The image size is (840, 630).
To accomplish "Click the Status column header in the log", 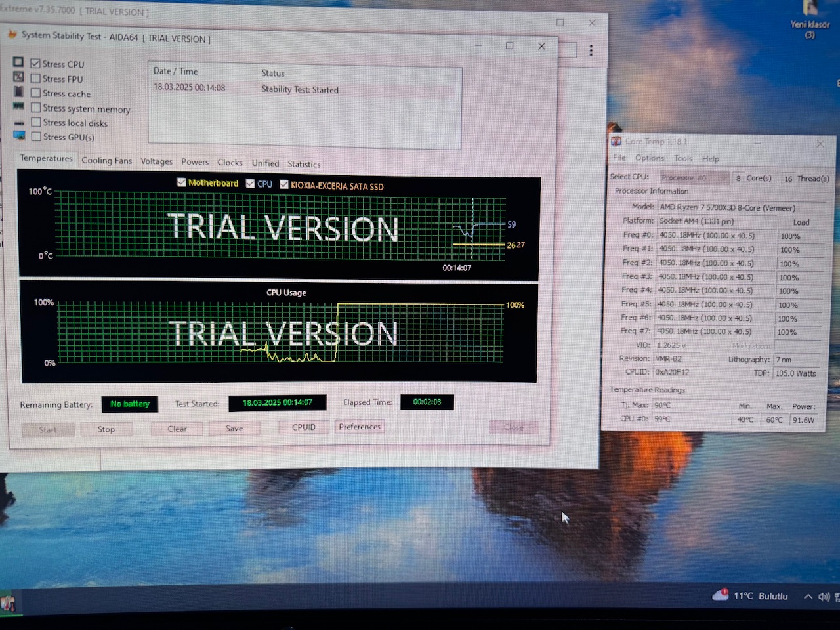I will (x=273, y=73).
